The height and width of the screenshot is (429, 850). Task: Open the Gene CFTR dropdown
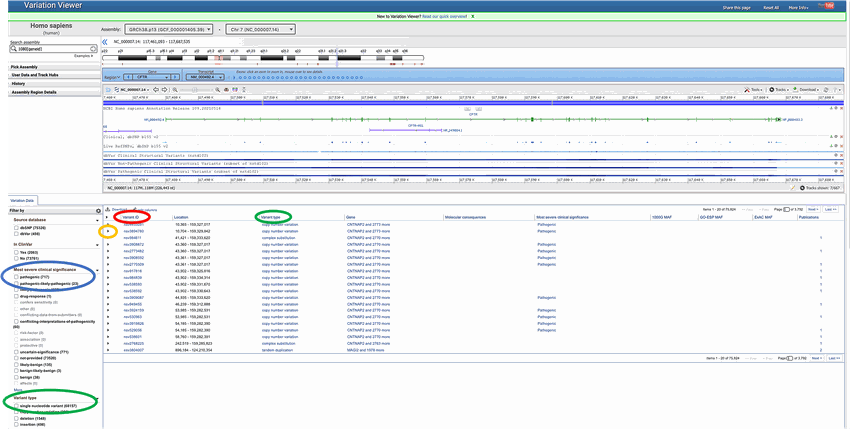(152, 77)
